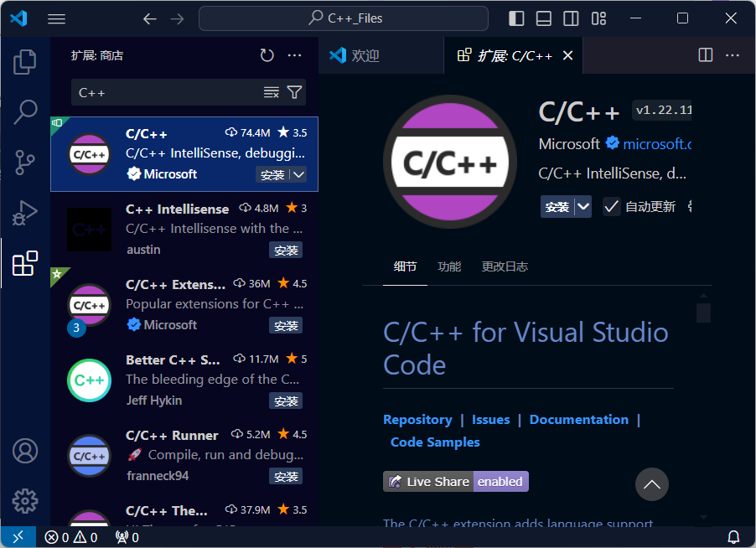This screenshot has width=756, height=548.
Task: Click the scroll-to-top circular arrow button
Action: [652, 484]
